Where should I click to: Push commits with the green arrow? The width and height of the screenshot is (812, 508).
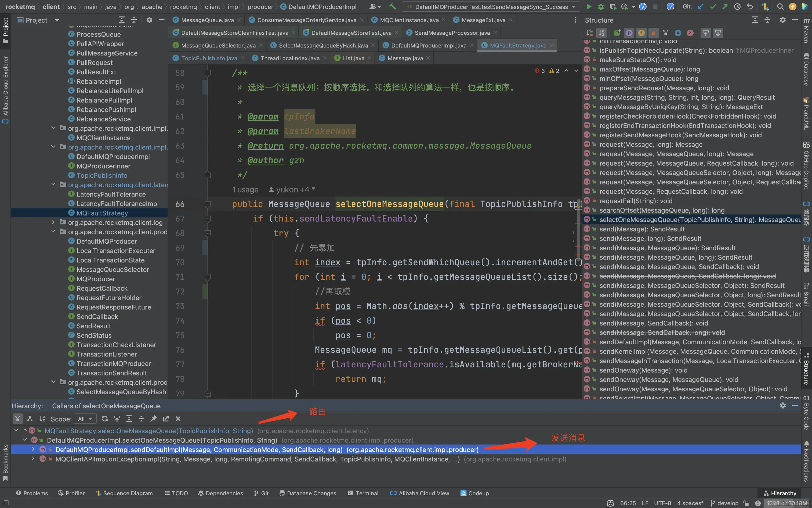coord(725,7)
